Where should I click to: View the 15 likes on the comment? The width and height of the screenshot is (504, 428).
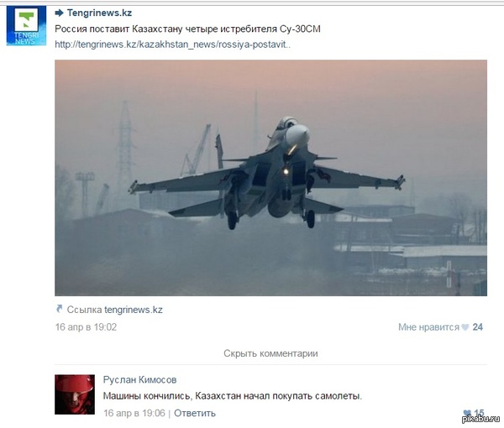pos(479,412)
